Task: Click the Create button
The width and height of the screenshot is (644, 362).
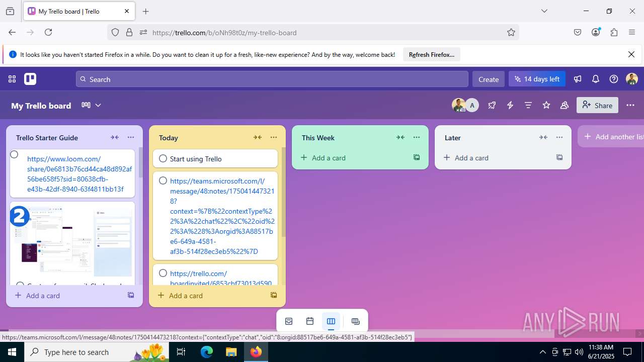Action: pos(489,79)
